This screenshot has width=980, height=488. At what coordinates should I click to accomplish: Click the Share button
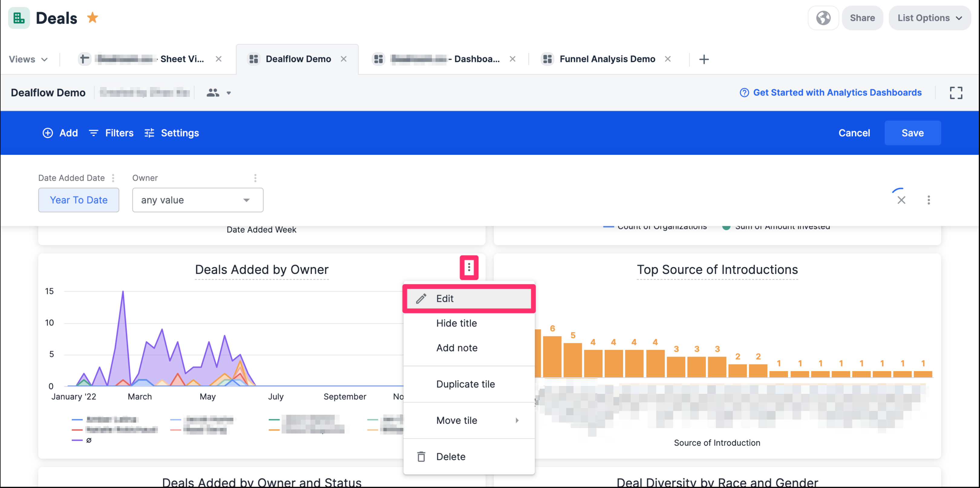[x=862, y=18]
